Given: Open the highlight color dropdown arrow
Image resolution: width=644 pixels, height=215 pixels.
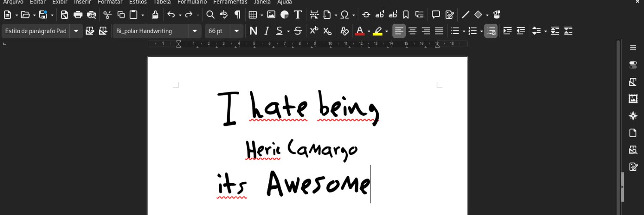Looking at the screenshot, I should click(x=386, y=31).
